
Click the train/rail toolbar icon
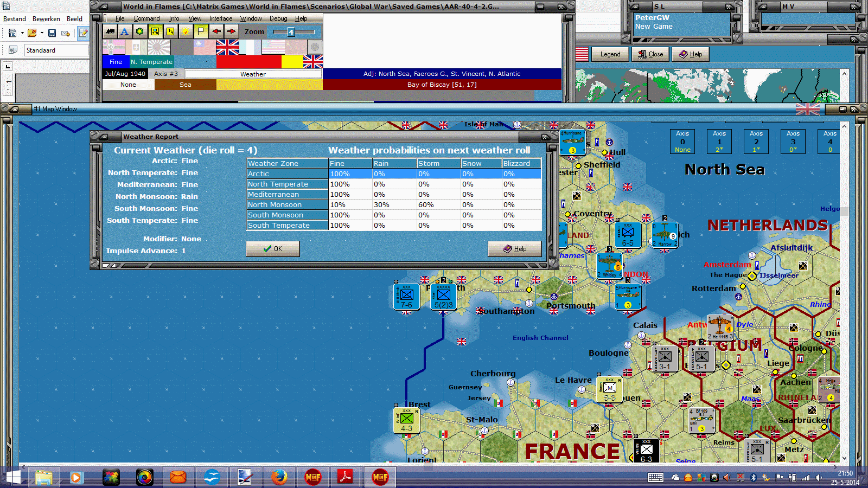click(110, 31)
